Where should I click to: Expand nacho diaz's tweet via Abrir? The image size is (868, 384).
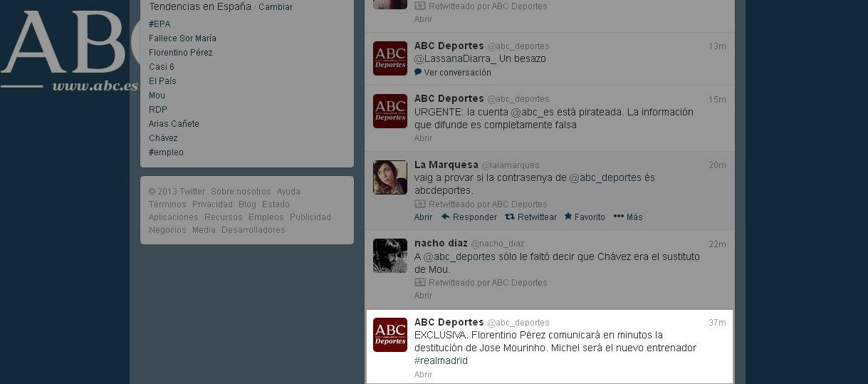[x=423, y=295]
